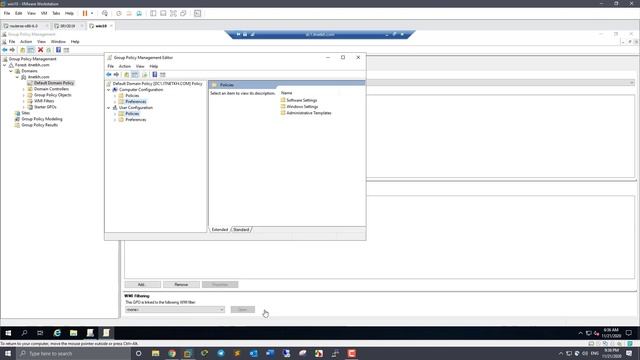
Task: Open the Help menu in the Group Policy Management Editor
Action: click(x=153, y=66)
